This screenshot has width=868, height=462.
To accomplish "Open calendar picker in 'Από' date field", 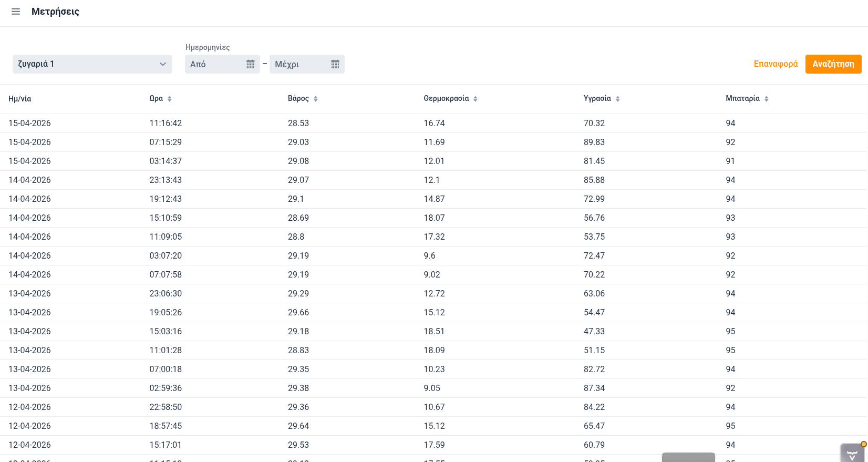I will coord(250,64).
